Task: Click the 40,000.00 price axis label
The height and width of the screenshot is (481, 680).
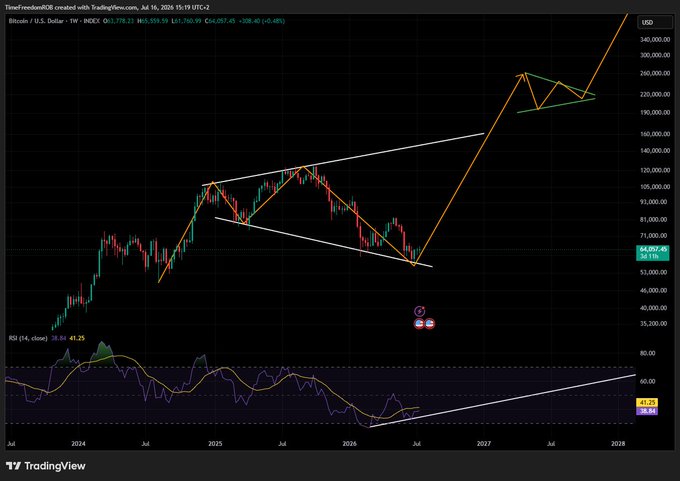Action: pyautogui.click(x=655, y=308)
